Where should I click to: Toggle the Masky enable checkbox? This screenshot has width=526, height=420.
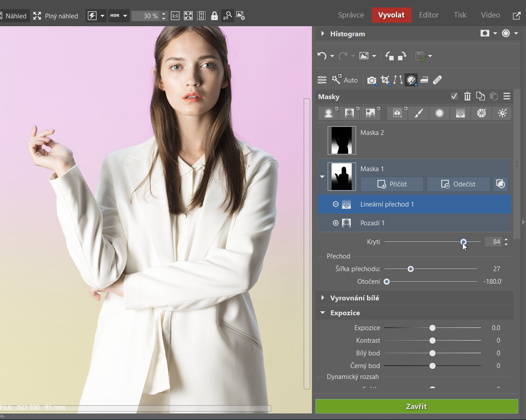[x=454, y=96]
